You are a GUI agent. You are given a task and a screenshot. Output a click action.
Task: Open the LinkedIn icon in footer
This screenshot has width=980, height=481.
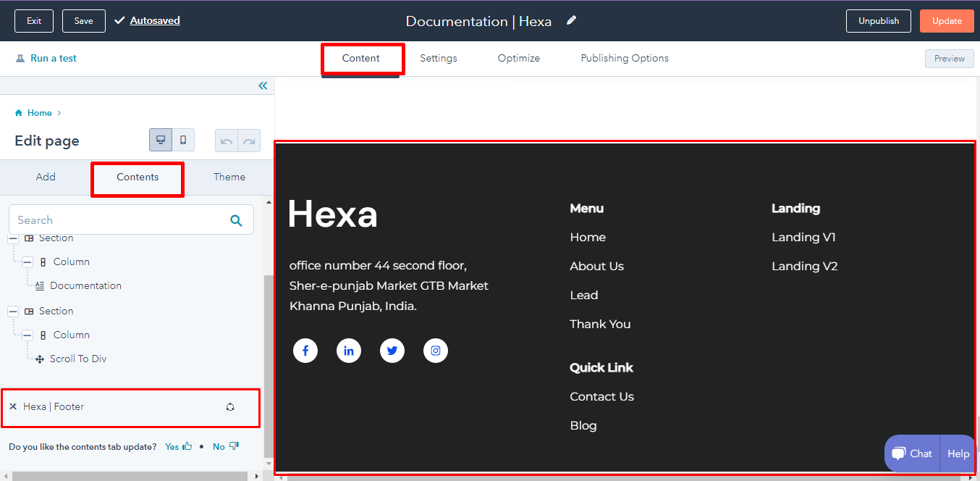(349, 351)
